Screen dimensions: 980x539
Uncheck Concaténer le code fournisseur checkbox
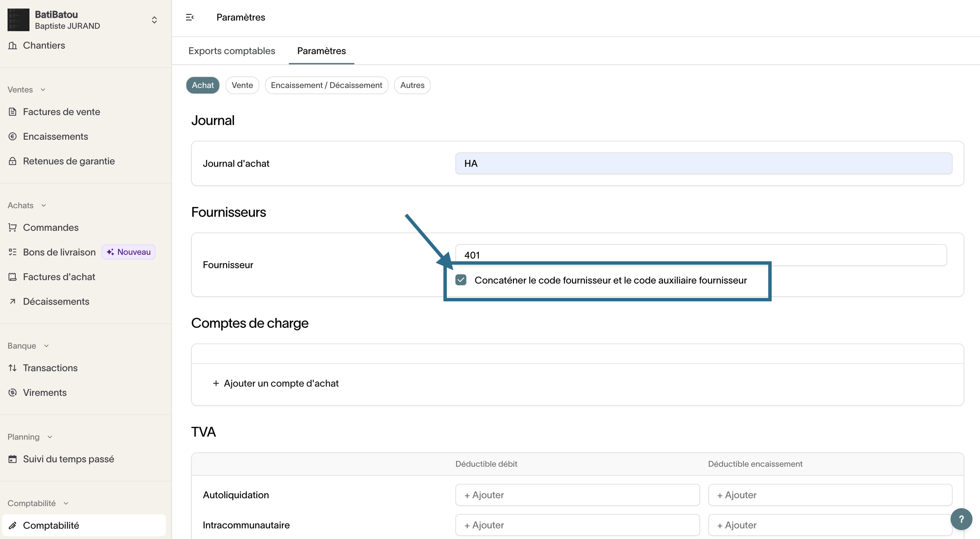click(x=461, y=280)
